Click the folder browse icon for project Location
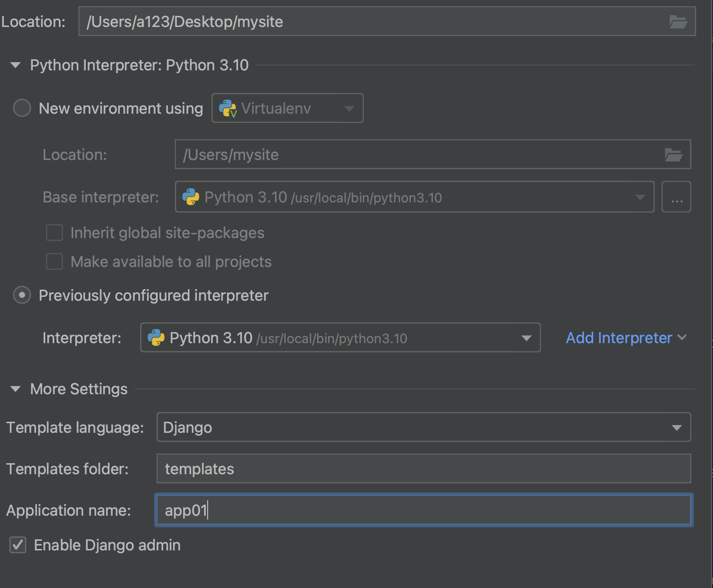Image resolution: width=713 pixels, height=588 pixels. (678, 22)
